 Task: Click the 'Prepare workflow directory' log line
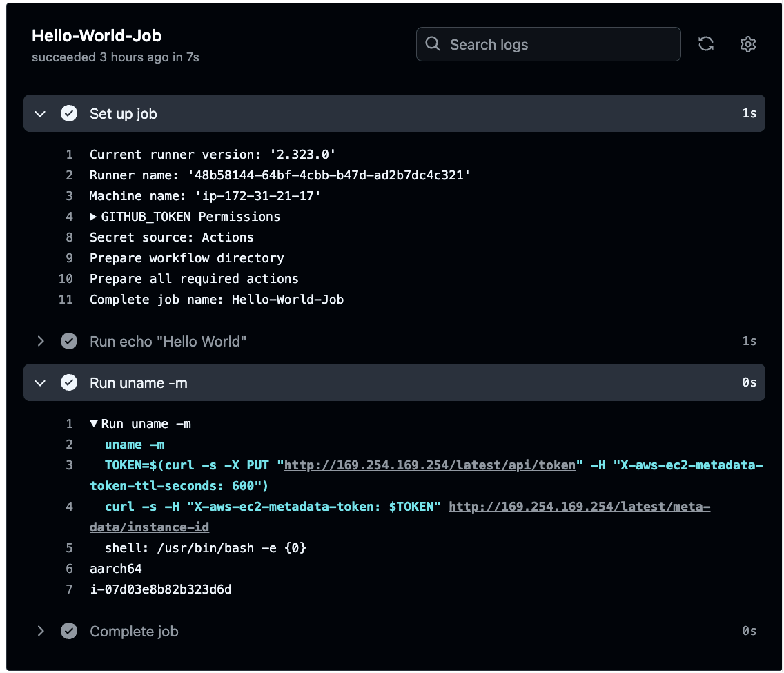(186, 258)
